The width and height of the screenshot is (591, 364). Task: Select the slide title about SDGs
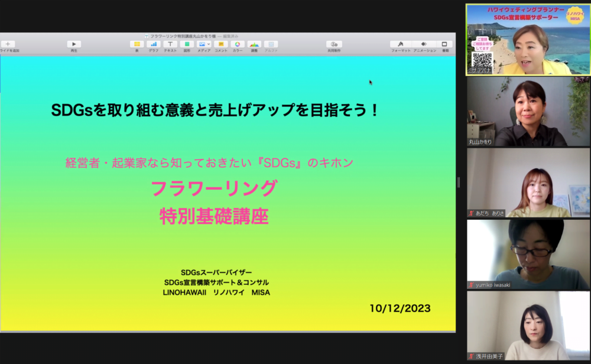pyautogui.click(x=215, y=110)
